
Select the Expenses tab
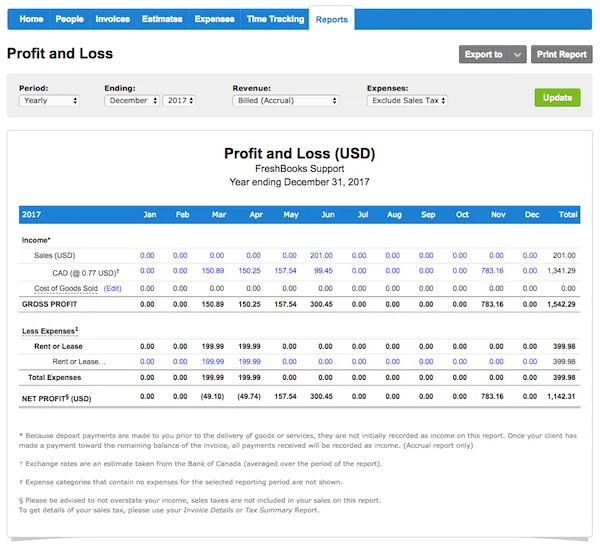[214, 19]
